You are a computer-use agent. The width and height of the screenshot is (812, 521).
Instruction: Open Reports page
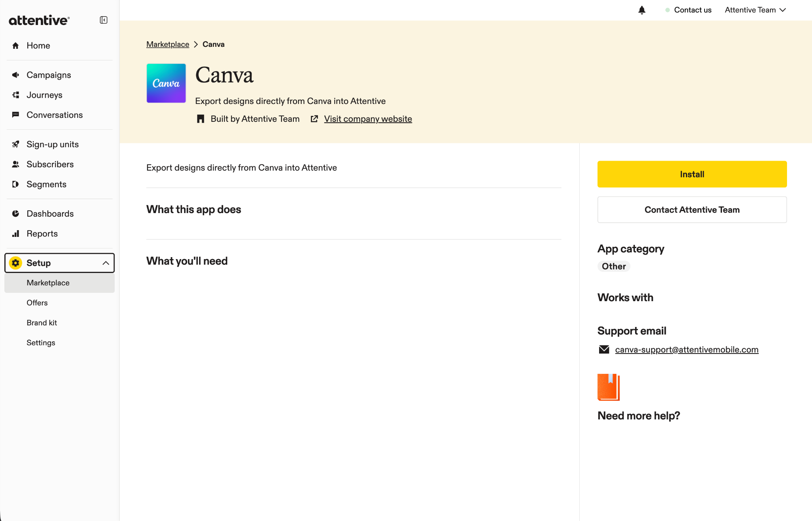coord(59,234)
